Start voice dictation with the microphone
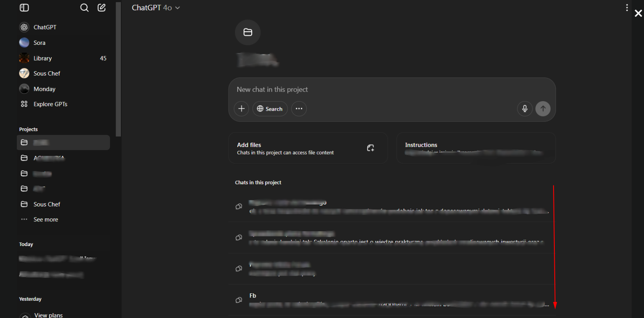Viewport: 644px width, 318px height. [525, 109]
